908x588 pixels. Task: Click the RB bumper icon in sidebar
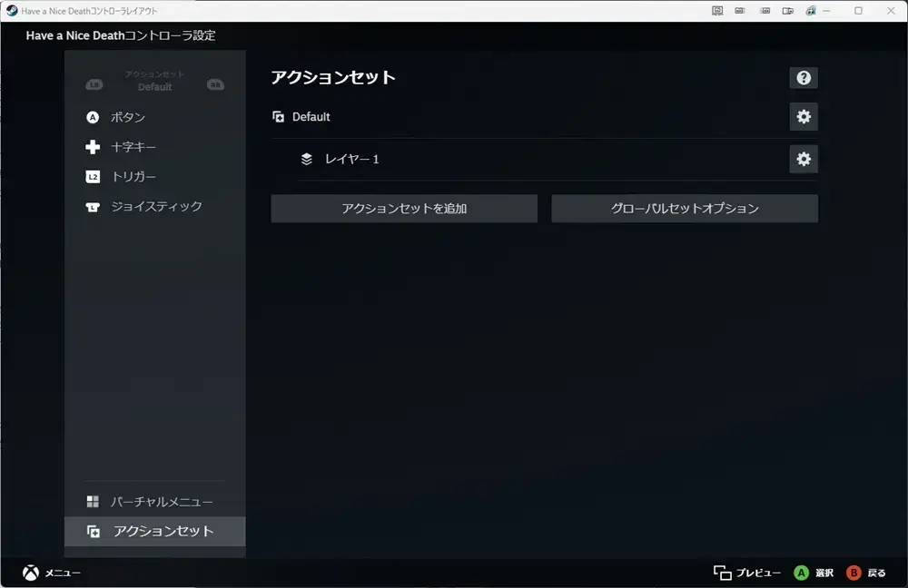pos(215,85)
